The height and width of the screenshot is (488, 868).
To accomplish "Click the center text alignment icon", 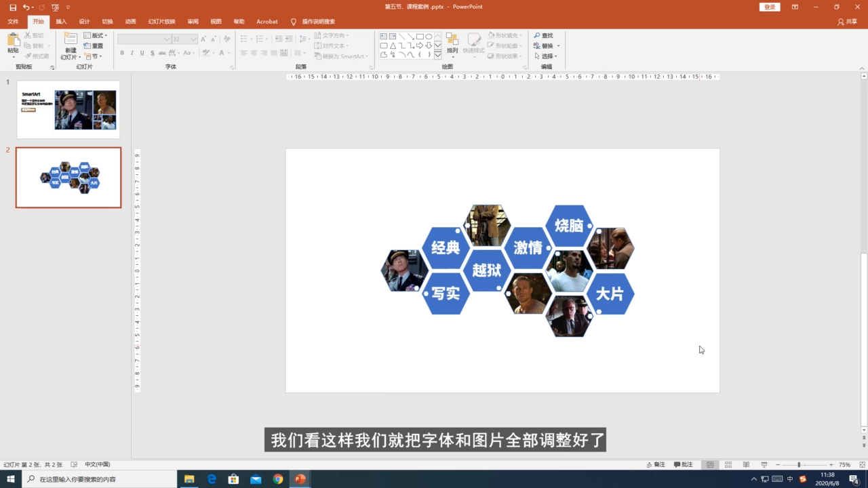I will point(254,53).
